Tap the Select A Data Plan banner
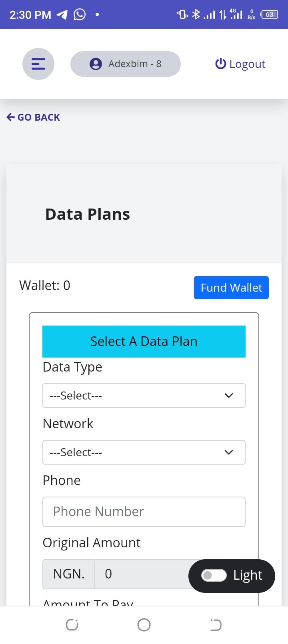 point(144,342)
